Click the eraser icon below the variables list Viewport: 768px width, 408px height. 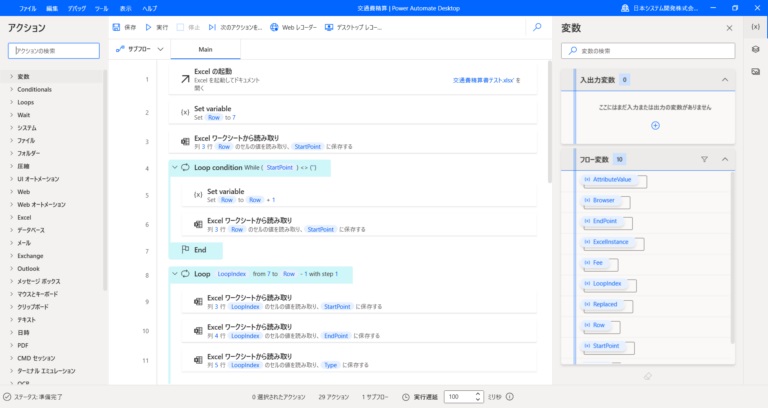pos(648,376)
